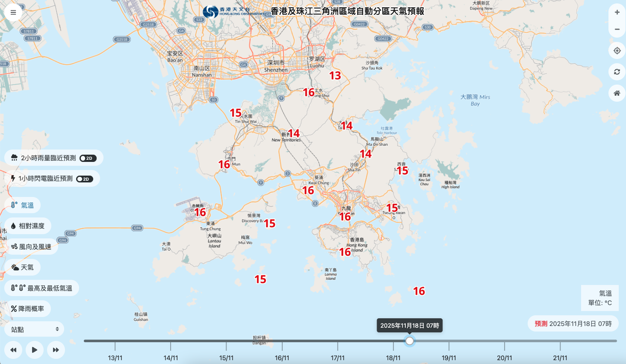The height and width of the screenshot is (364, 626).
Task: Refresh the forecast data
Action: pos(617,72)
